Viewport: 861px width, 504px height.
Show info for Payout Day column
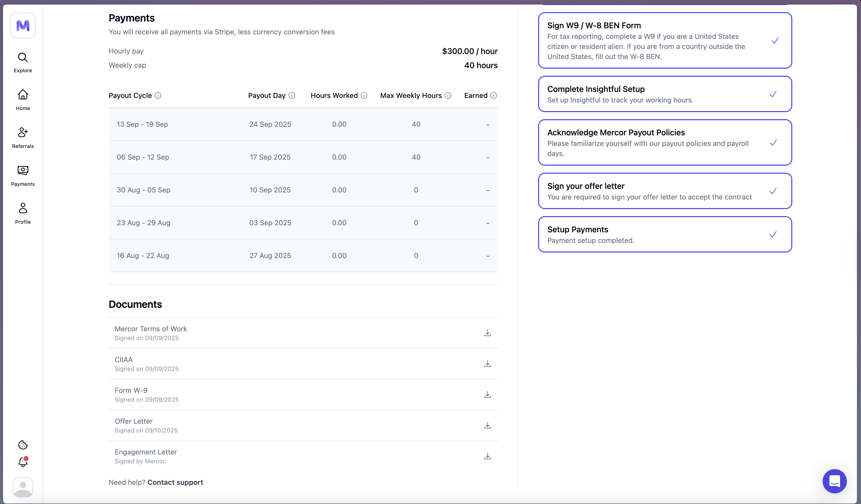tap(292, 96)
